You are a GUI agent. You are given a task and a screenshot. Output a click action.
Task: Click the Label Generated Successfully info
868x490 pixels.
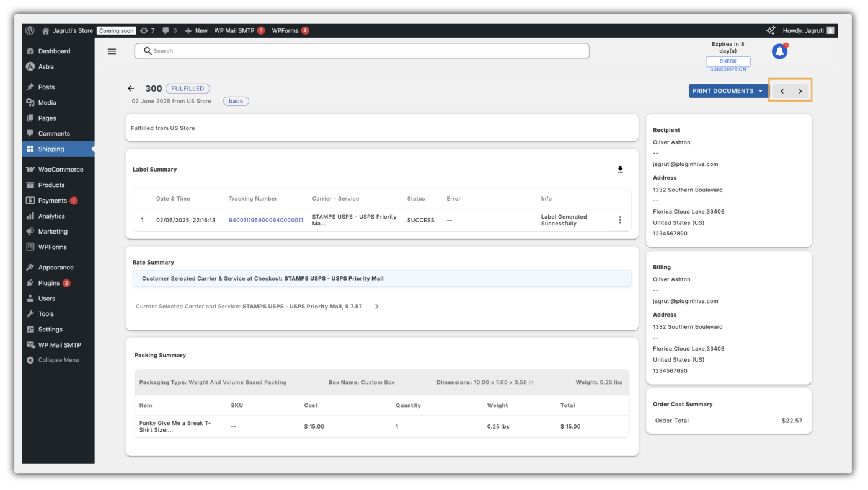(564, 220)
